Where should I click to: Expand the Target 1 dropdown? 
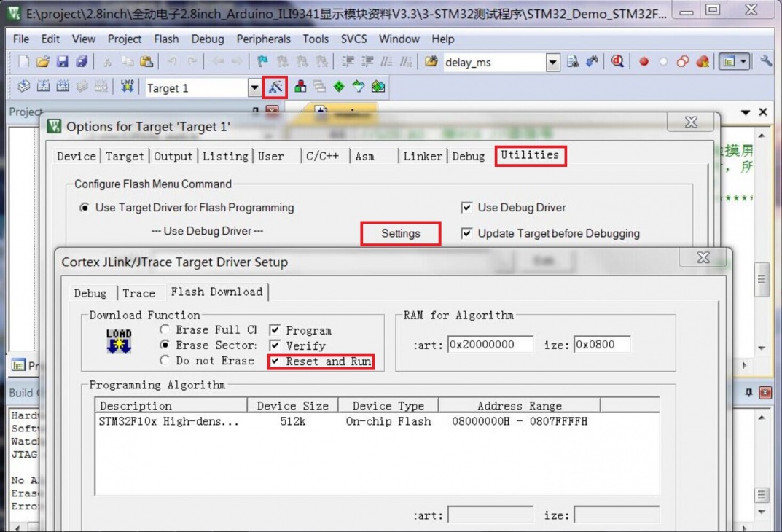coord(254,88)
